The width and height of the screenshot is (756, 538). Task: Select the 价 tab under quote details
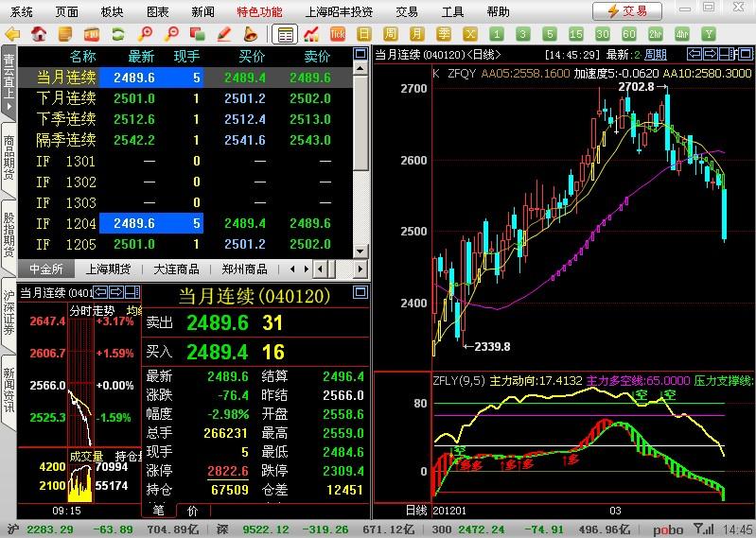click(x=192, y=511)
